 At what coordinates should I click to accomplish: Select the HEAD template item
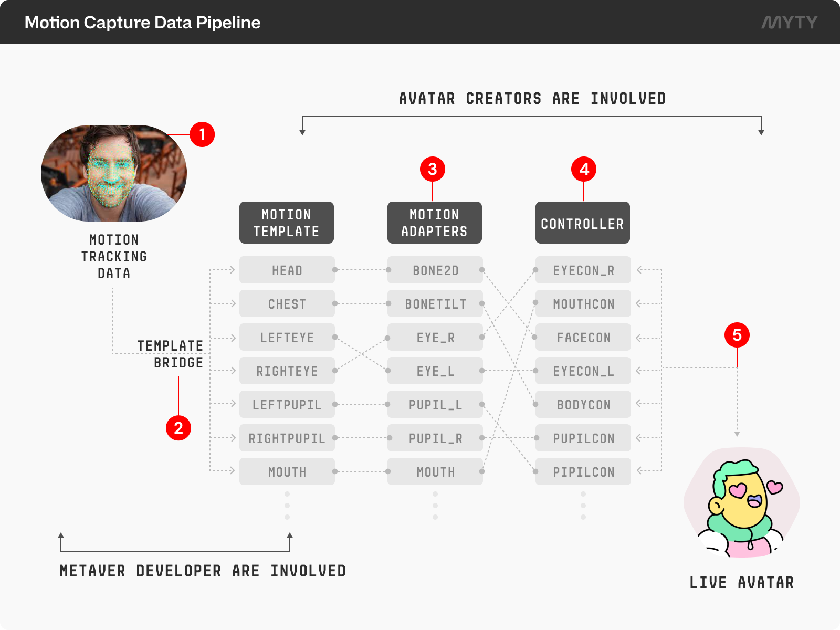287,270
